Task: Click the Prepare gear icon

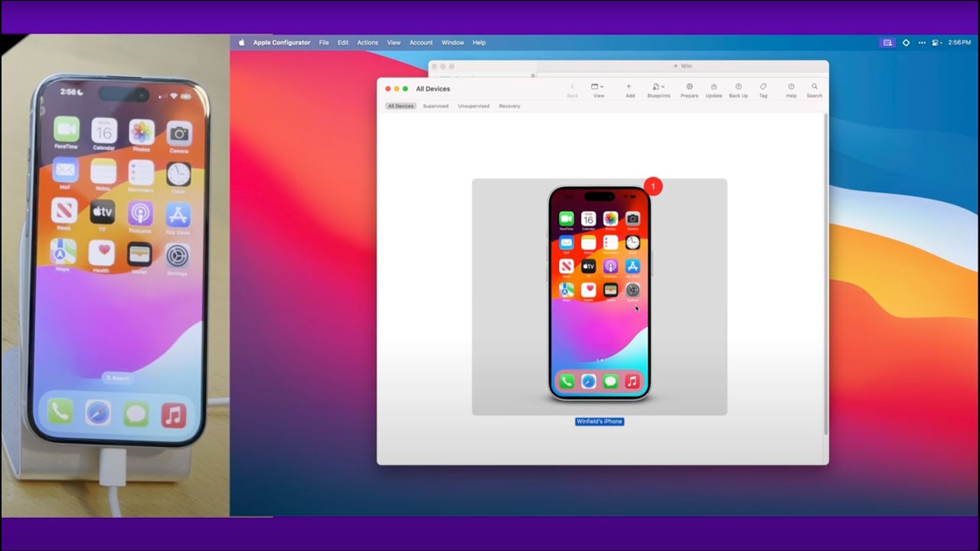Action: (x=689, y=87)
